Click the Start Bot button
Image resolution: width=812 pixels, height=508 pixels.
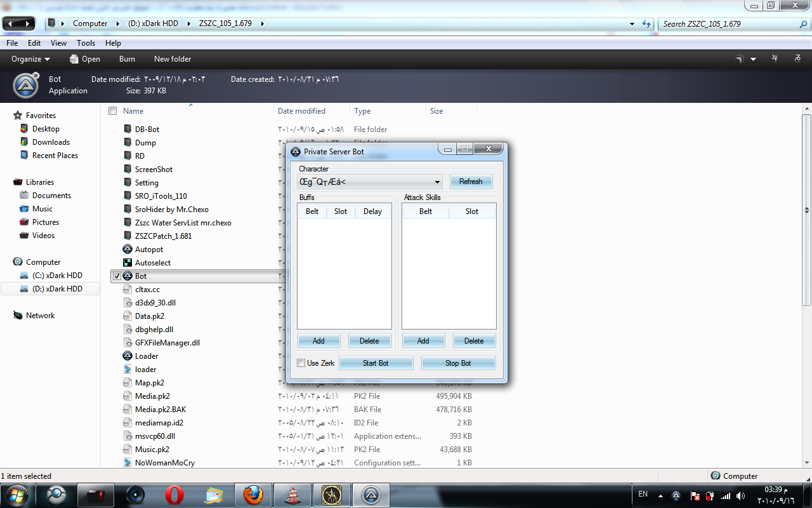coord(376,363)
